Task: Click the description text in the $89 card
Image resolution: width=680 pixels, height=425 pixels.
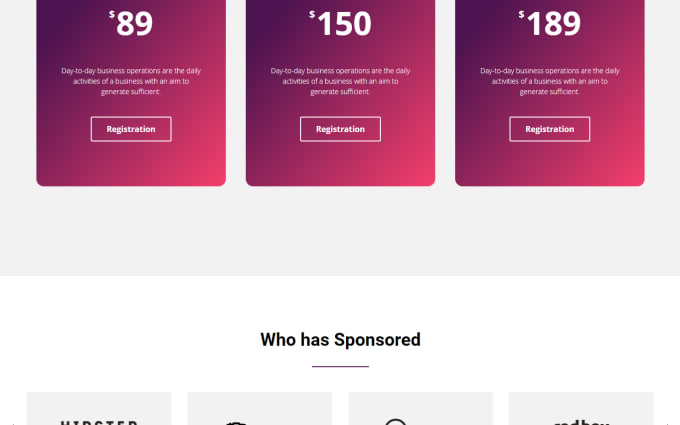Action: [x=131, y=81]
